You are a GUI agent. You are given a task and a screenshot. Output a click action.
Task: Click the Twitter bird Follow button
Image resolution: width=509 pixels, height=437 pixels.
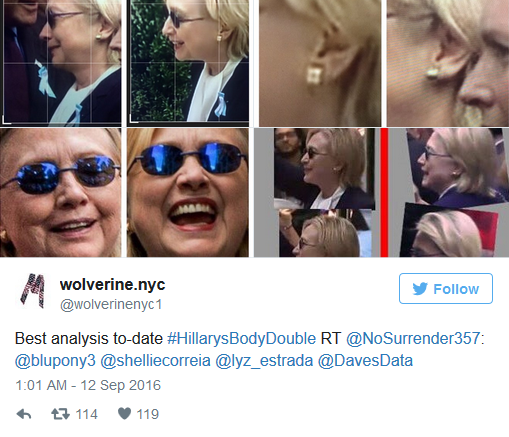click(x=446, y=288)
